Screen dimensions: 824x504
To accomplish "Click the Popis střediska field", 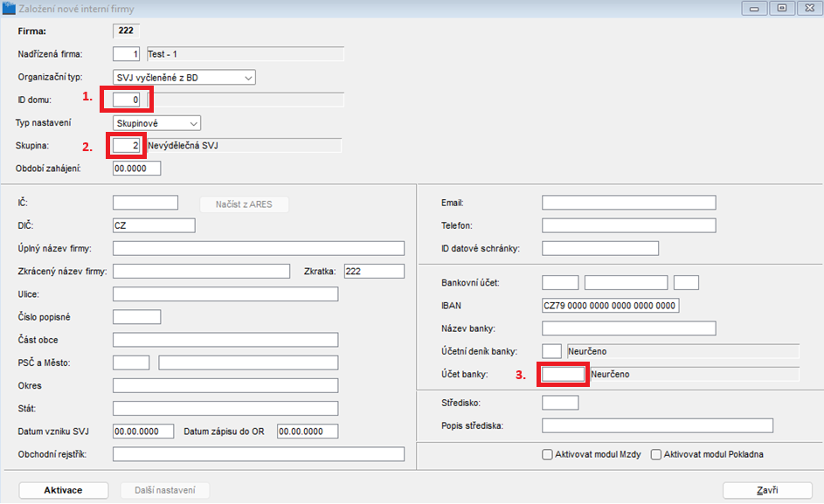I will (x=657, y=425).
